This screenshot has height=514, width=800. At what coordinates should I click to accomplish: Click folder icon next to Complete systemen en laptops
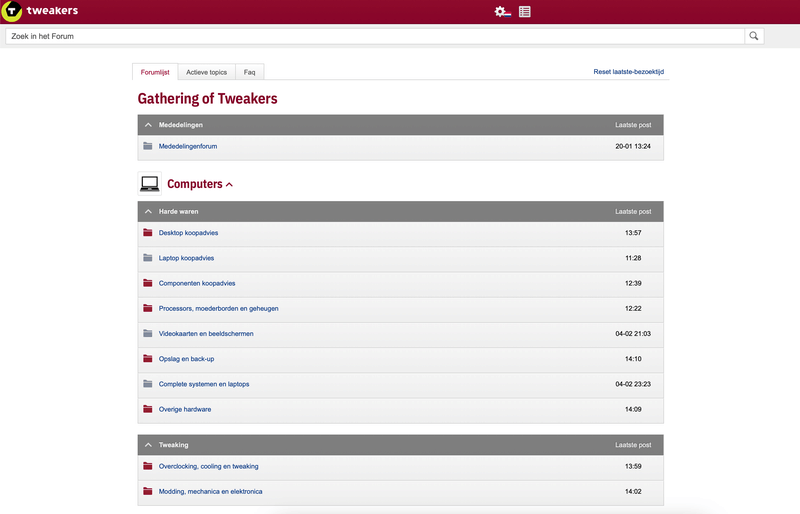click(x=148, y=384)
